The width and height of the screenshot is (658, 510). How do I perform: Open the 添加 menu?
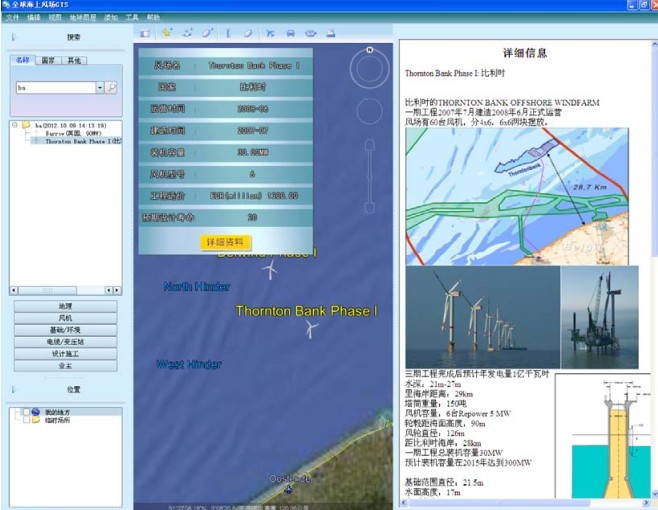111,18
